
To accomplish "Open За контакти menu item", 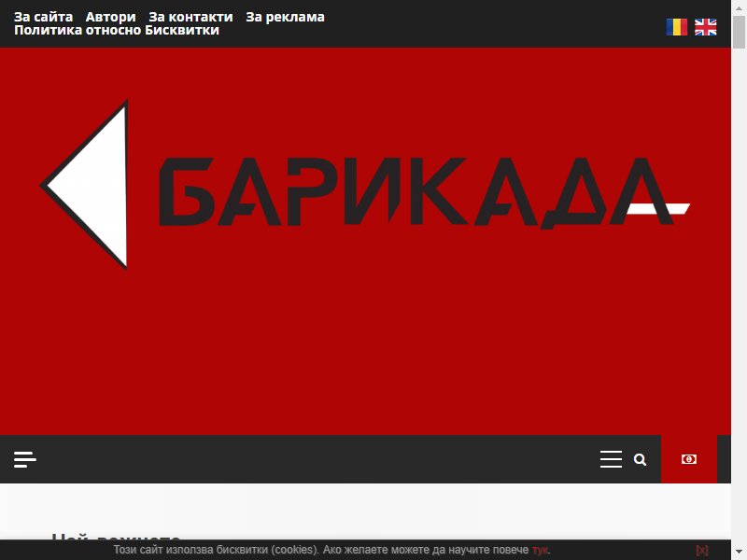I will [x=191, y=17].
